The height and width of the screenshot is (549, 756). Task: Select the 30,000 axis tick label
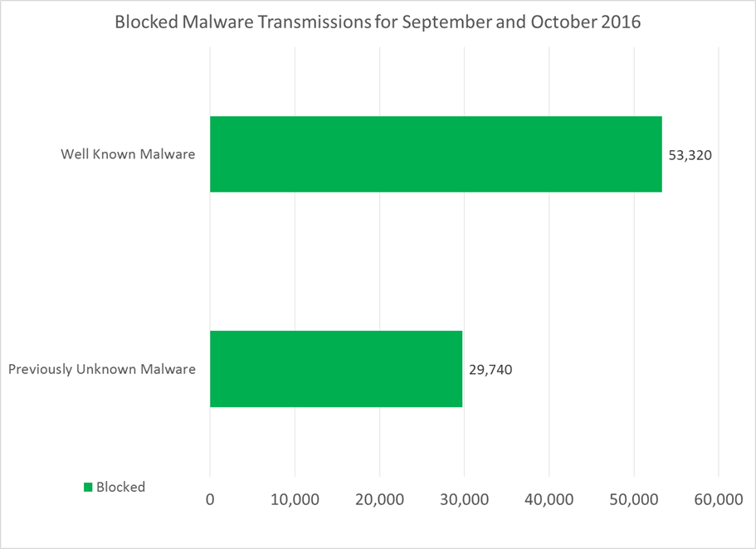click(x=464, y=500)
